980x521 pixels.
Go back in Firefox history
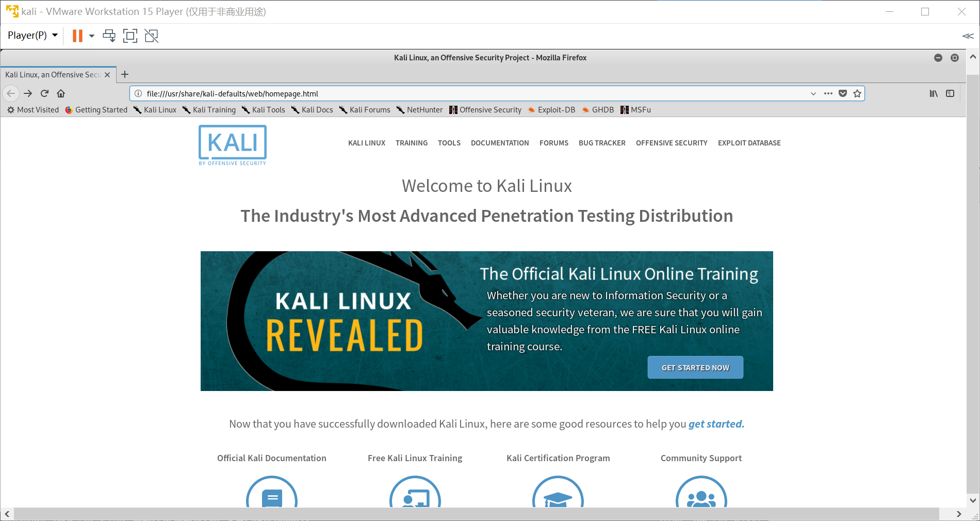coord(11,93)
